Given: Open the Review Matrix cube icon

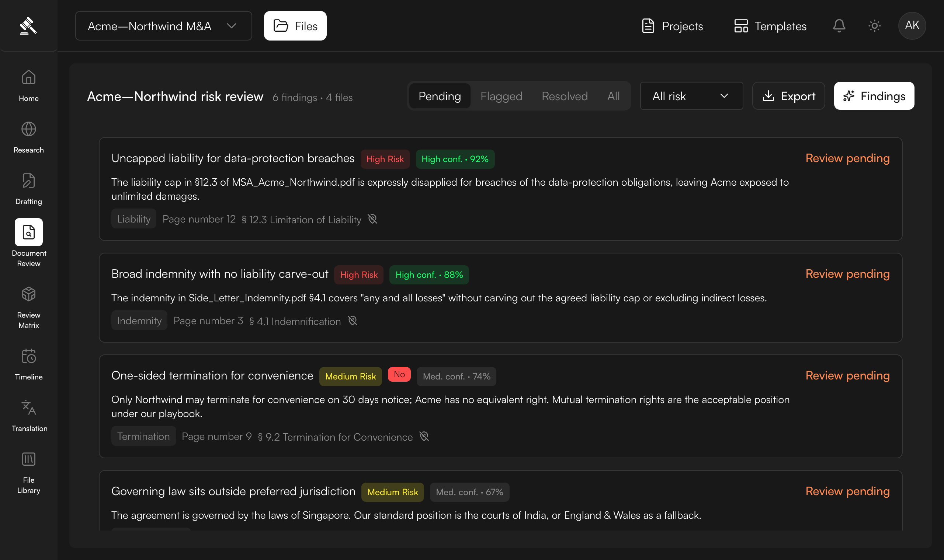Looking at the screenshot, I should 29,294.
